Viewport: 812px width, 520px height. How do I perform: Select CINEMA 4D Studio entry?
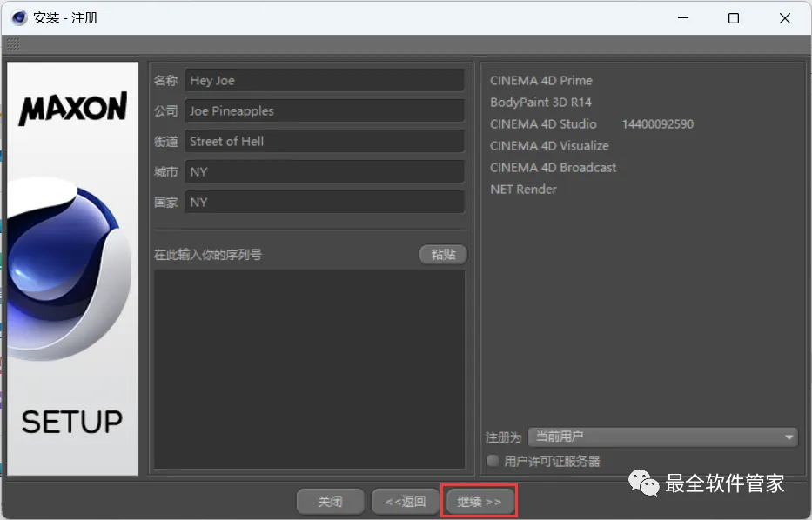pyautogui.click(x=543, y=124)
